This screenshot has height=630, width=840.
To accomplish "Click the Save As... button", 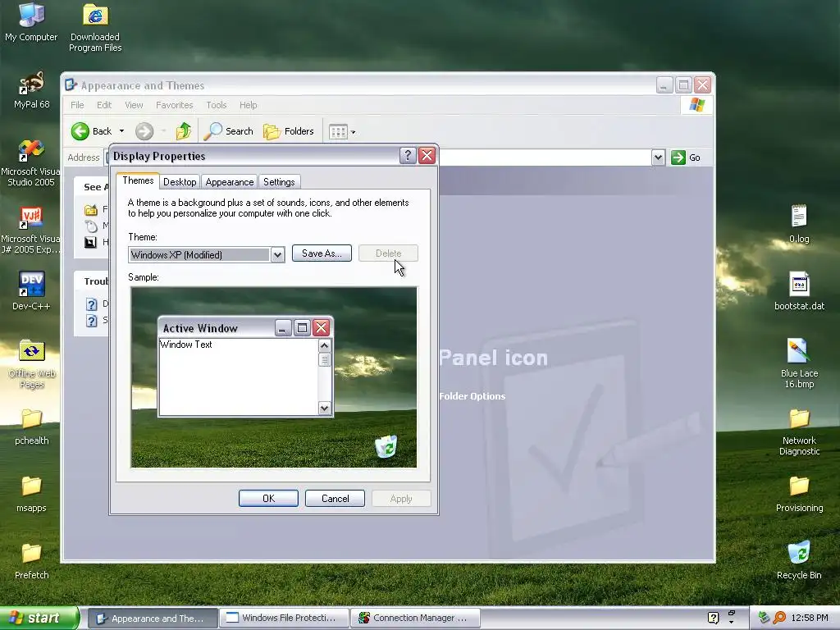I will pyautogui.click(x=322, y=253).
